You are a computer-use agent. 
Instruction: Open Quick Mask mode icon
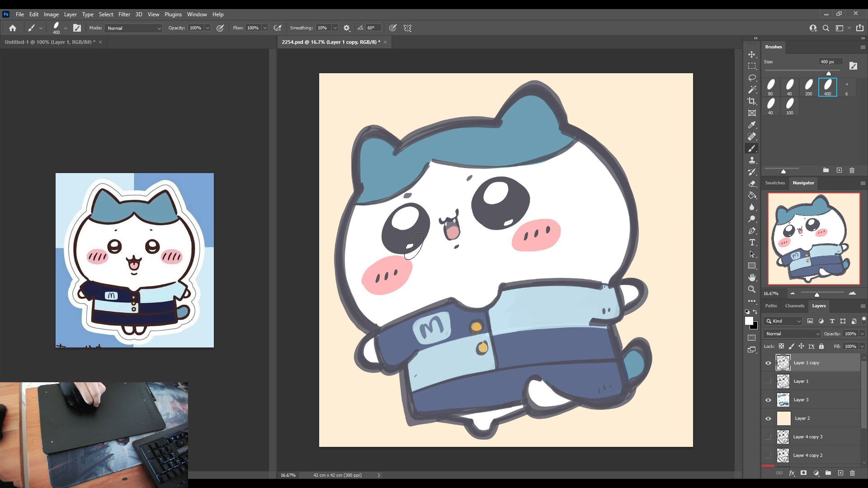(752, 338)
